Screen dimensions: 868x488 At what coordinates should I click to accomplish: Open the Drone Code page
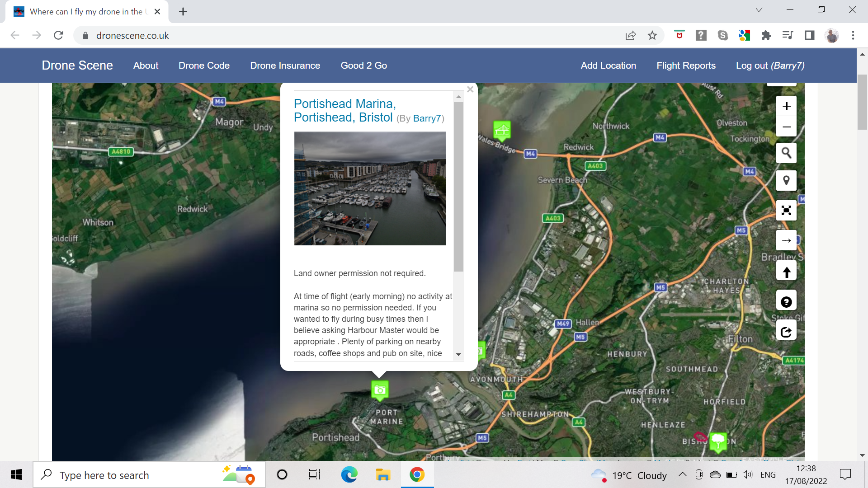click(x=204, y=66)
